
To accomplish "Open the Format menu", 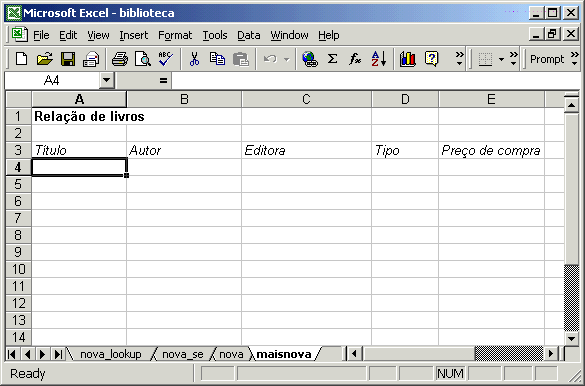I will (175, 35).
